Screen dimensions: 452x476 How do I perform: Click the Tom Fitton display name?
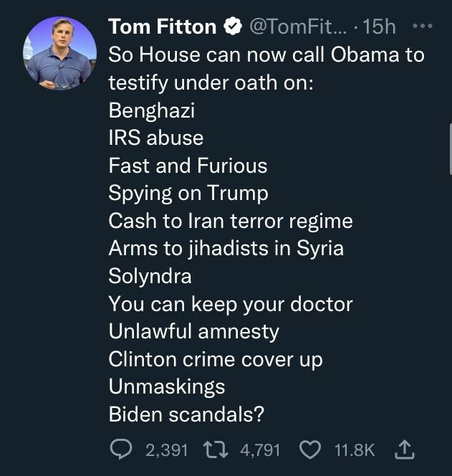pos(163,27)
